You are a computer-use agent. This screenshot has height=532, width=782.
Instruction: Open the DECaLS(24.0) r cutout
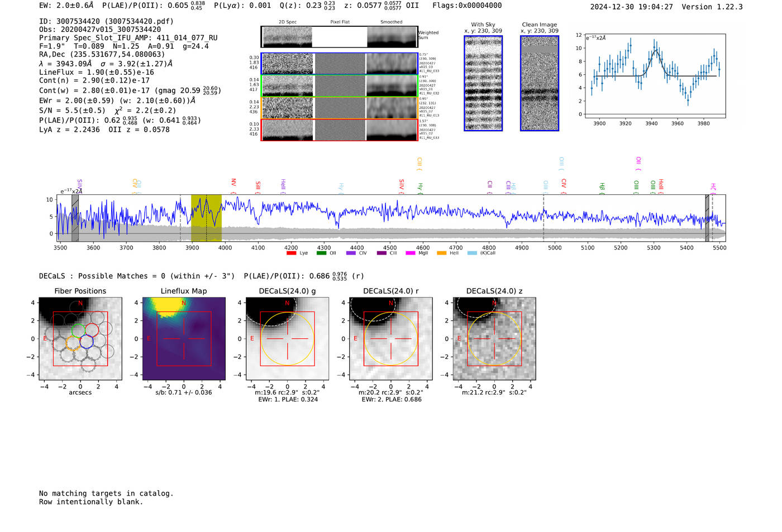390,339
